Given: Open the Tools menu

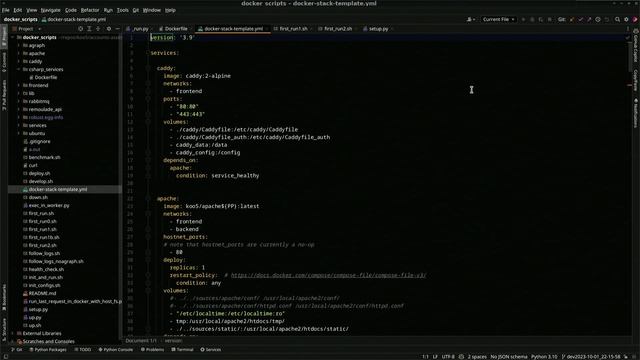Looking at the screenshot, I should click(122, 10).
